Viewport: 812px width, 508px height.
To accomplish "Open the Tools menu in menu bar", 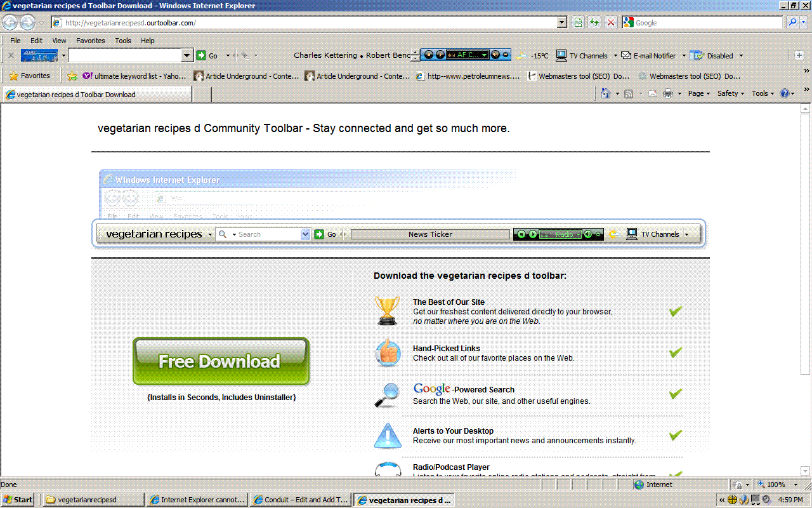I will [x=123, y=41].
